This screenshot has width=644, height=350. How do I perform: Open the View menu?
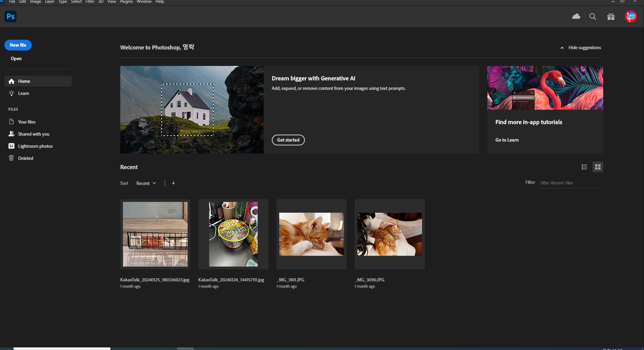pos(111,2)
